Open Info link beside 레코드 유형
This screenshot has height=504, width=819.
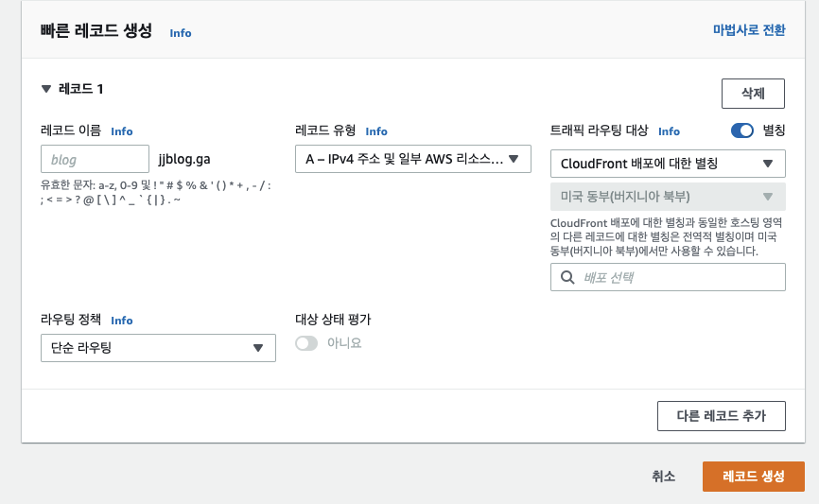(376, 131)
